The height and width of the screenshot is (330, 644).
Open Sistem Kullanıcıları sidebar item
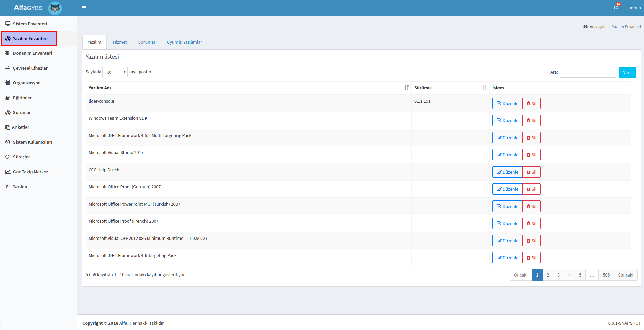[38, 142]
